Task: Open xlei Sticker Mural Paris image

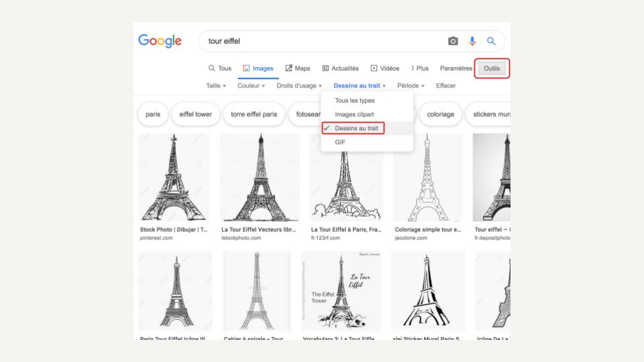Action: [428, 291]
